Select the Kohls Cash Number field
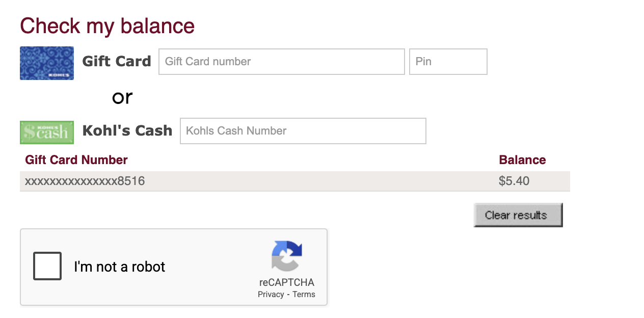Viewport: 644px width, 318px height. point(303,131)
